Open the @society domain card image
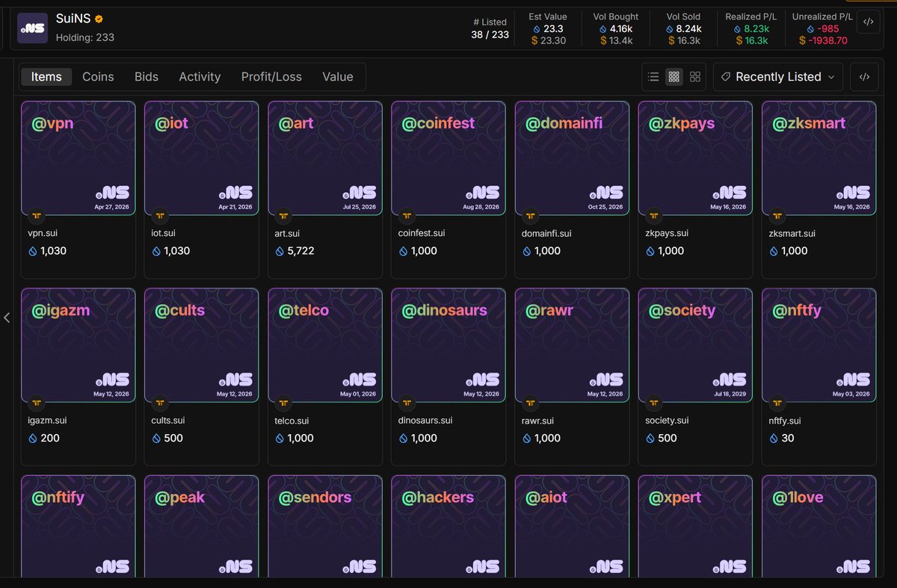This screenshot has width=897, height=588. coord(696,345)
